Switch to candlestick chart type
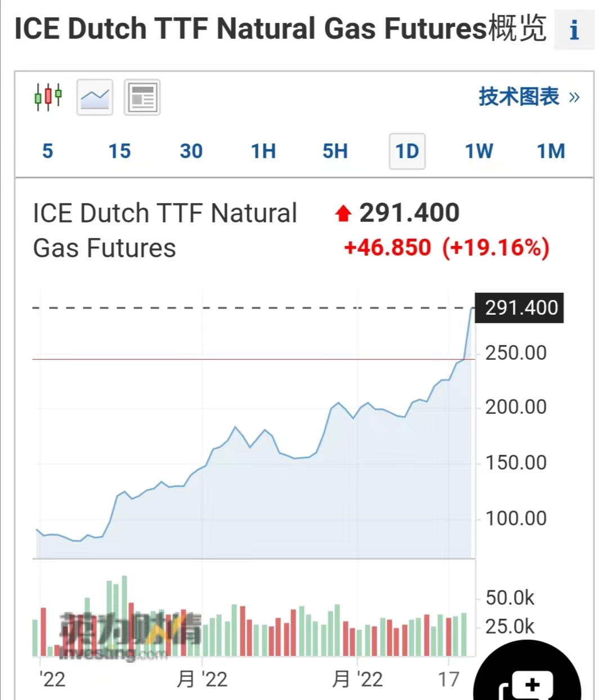This screenshot has width=608, height=700. (x=48, y=97)
